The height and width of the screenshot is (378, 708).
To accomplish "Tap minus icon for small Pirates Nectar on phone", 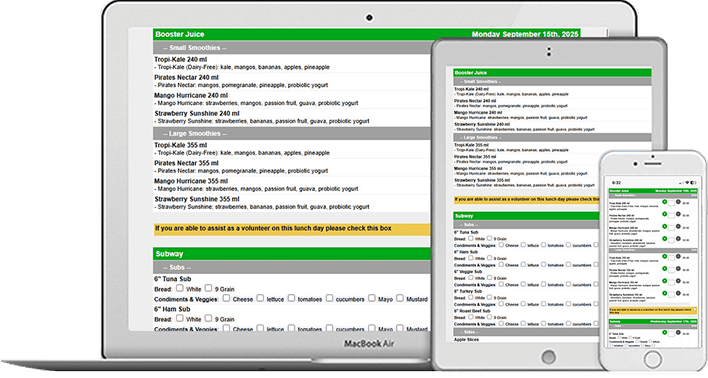I will (x=678, y=214).
